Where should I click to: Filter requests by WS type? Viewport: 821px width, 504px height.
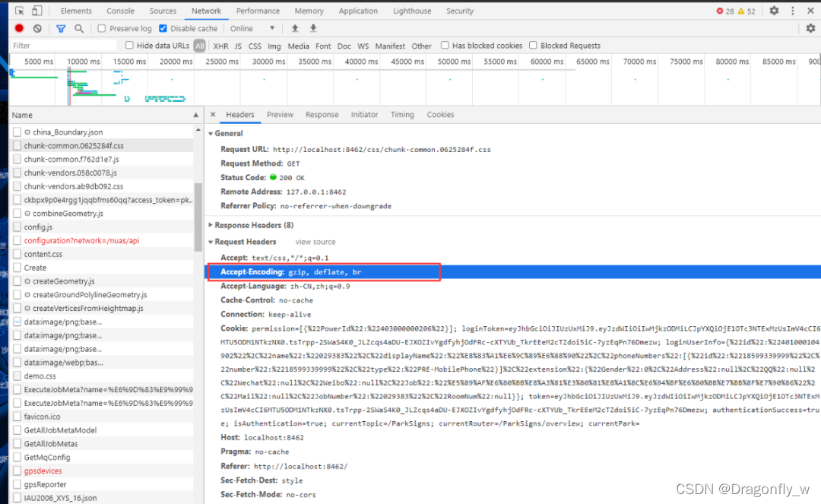[363, 46]
